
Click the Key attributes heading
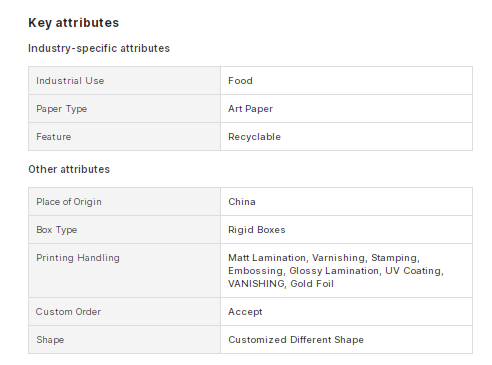73,23
